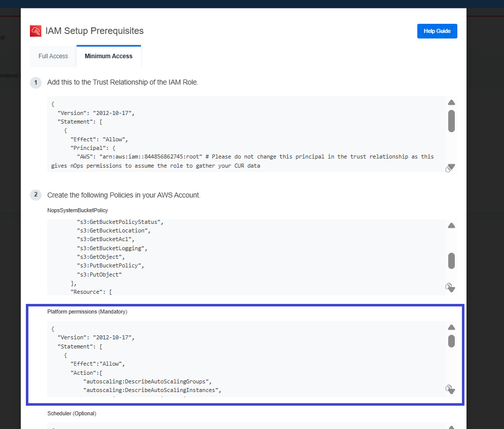Click the Scheduler (Optional) box's up arrow
Viewport: 504px width, 429px height.
[451, 427]
